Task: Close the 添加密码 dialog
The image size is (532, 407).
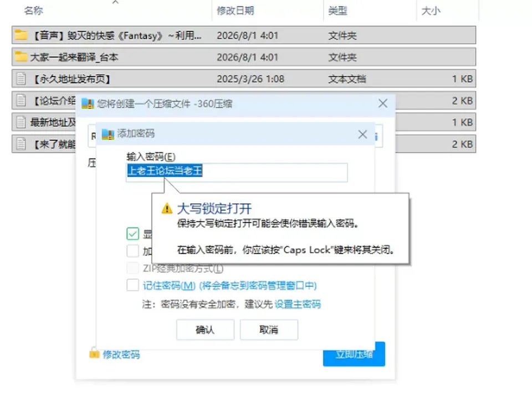Action: pyautogui.click(x=362, y=135)
